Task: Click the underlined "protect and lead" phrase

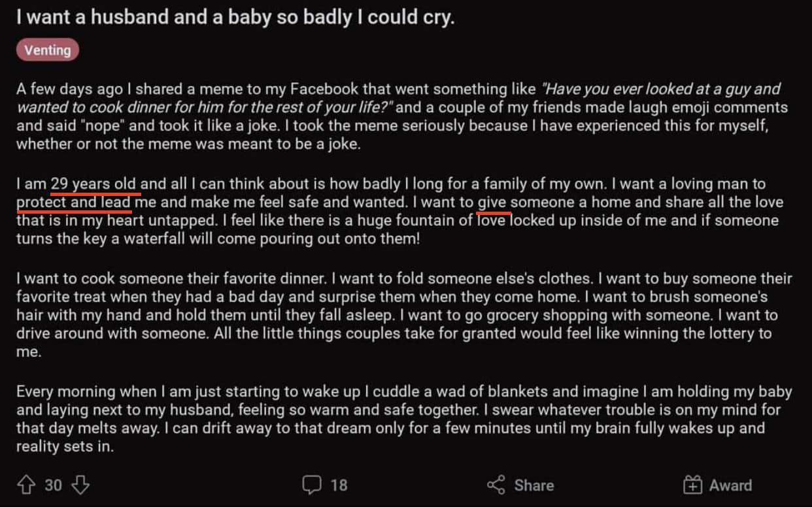Action: (74, 203)
